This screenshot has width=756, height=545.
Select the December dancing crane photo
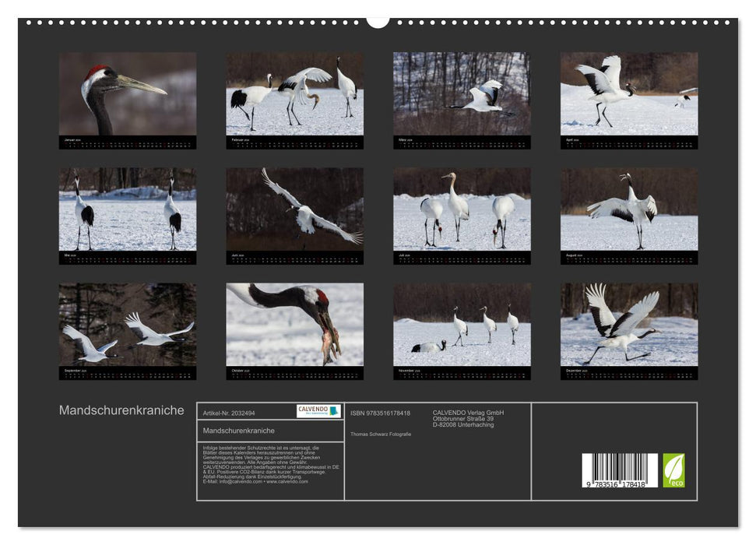629,325
